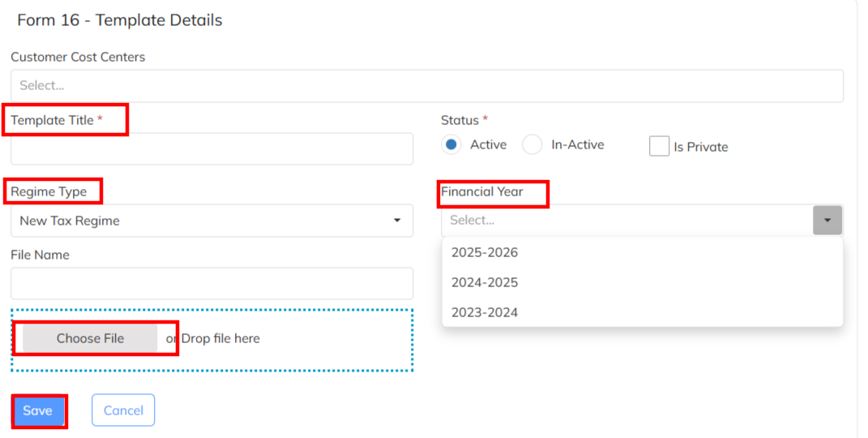This screenshot has width=868, height=438.
Task: Click the 'or Drop file here' text
Action: click(x=214, y=338)
